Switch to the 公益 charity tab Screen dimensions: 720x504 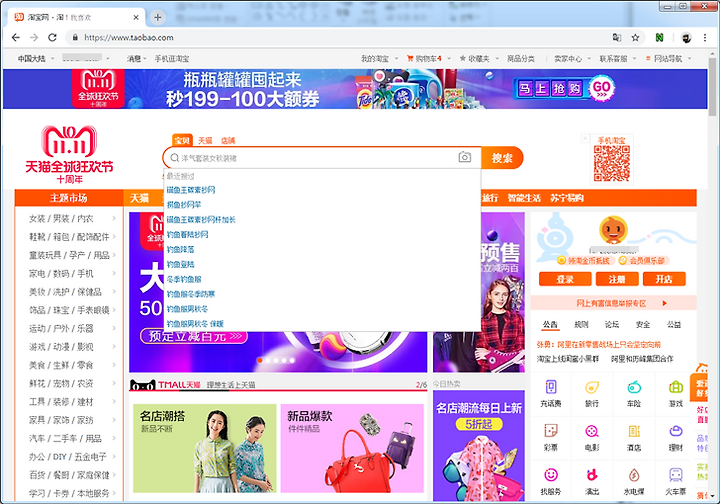(x=674, y=325)
